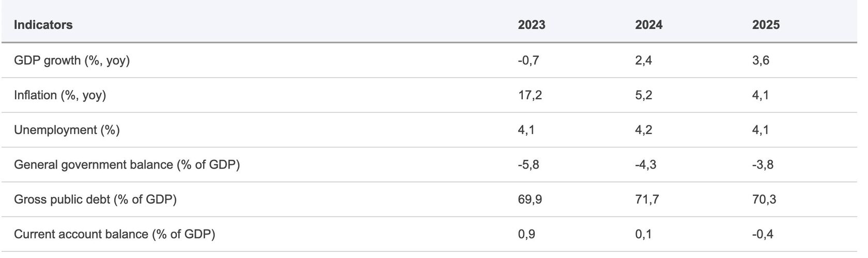Viewport: 868px width, 258px height.
Task: Select the 2023 government balance value -5,8
Action: coord(528,164)
